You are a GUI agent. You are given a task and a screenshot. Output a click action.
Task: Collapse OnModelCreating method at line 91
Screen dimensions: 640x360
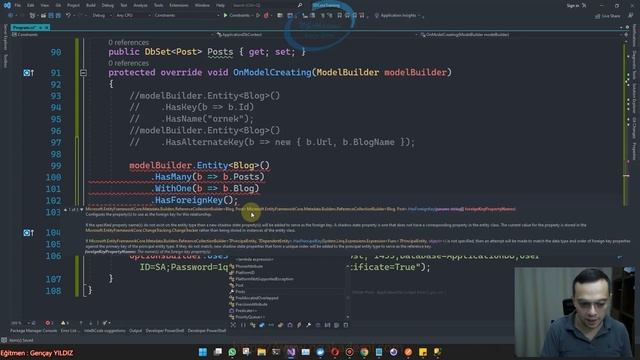83,73
